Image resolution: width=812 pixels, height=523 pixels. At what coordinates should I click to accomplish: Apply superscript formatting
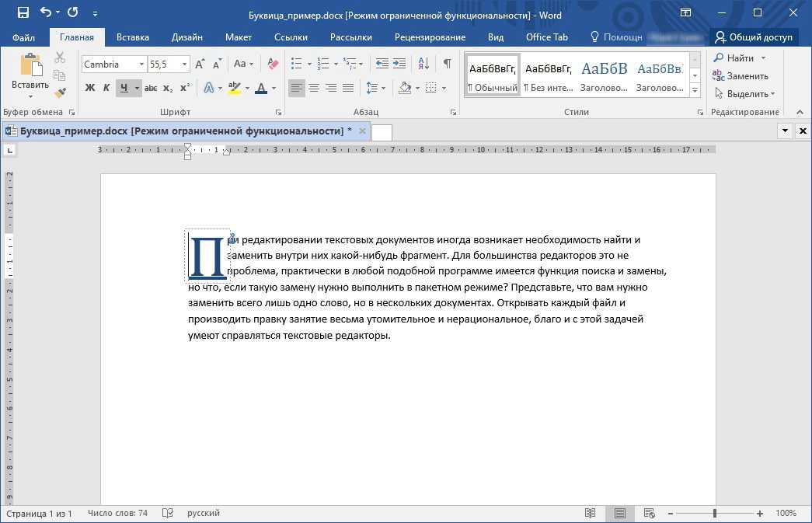tap(185, 88)
